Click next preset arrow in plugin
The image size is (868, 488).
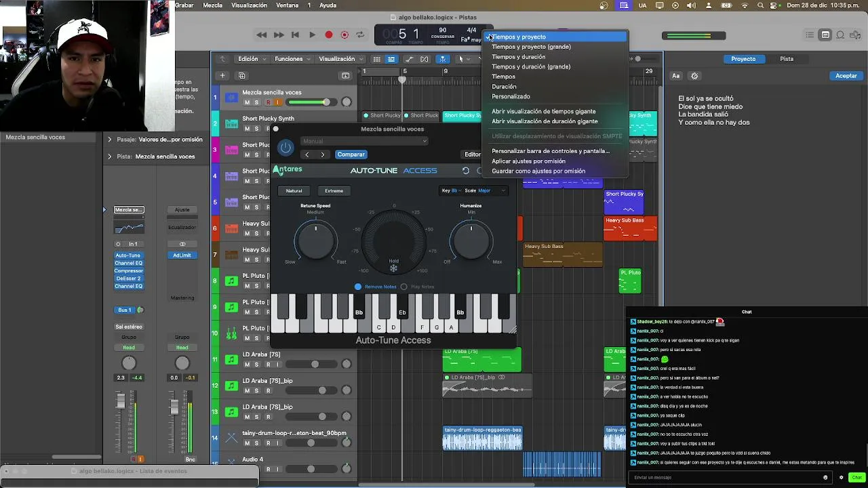click(x=323, y=155)
